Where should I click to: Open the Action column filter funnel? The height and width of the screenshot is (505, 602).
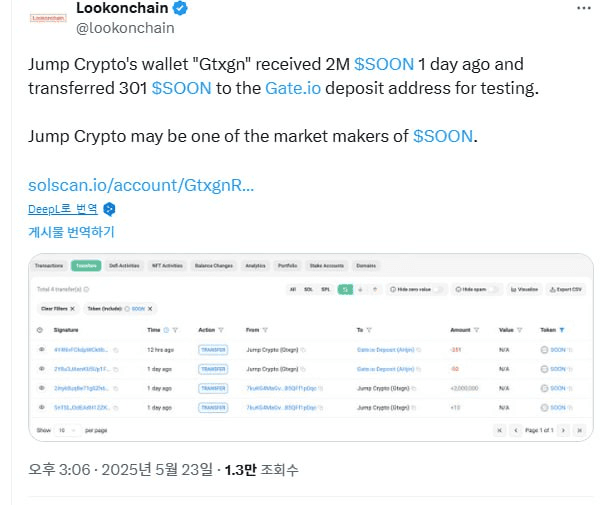coord(221,330)
